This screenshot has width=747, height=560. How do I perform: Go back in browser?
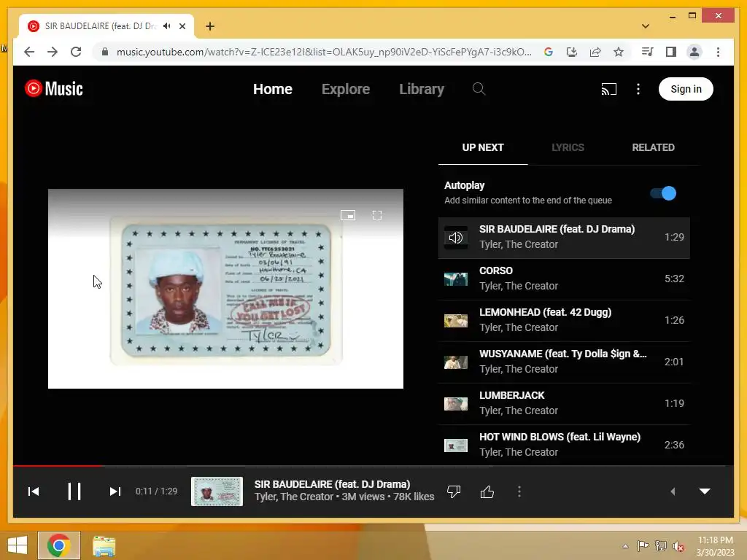pos(29,52)
